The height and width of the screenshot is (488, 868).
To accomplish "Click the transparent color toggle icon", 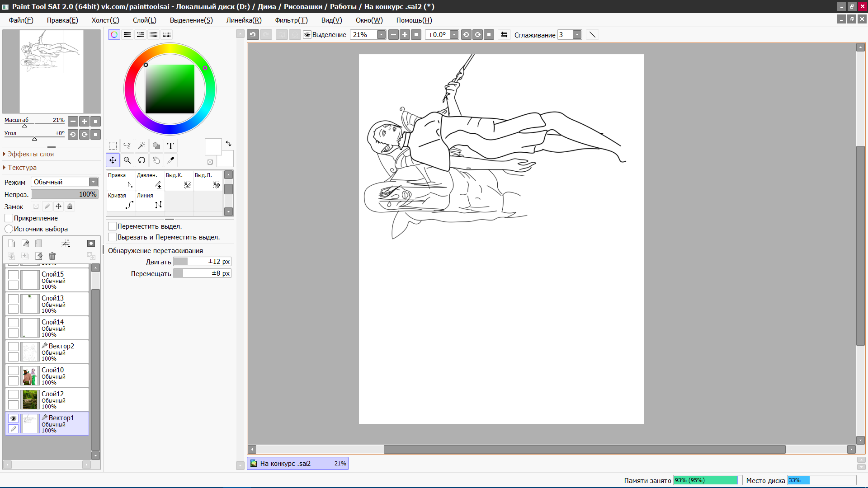I will (210, 162).
